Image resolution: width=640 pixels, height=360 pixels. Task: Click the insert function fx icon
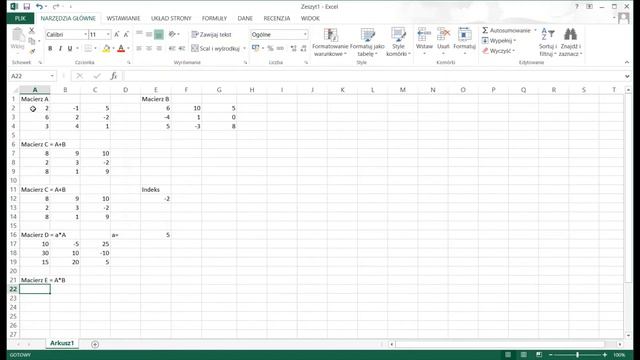pos(114,76)
